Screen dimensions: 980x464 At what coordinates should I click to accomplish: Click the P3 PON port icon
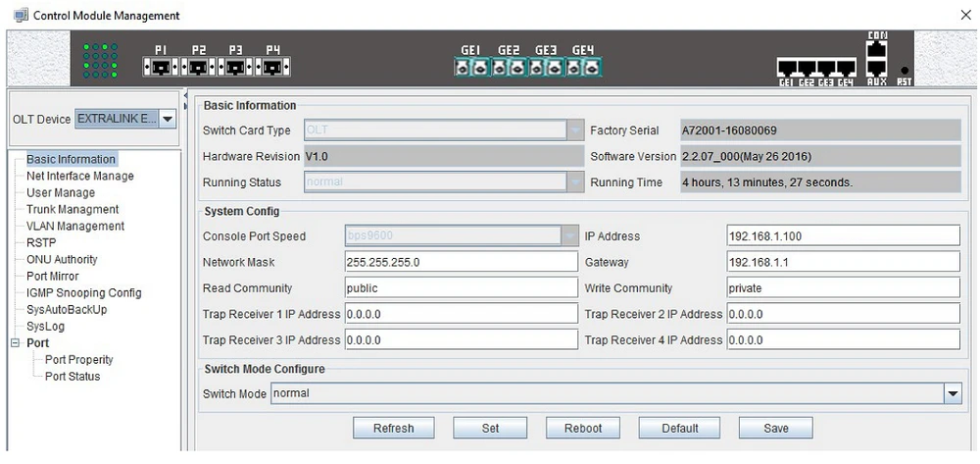235,69
